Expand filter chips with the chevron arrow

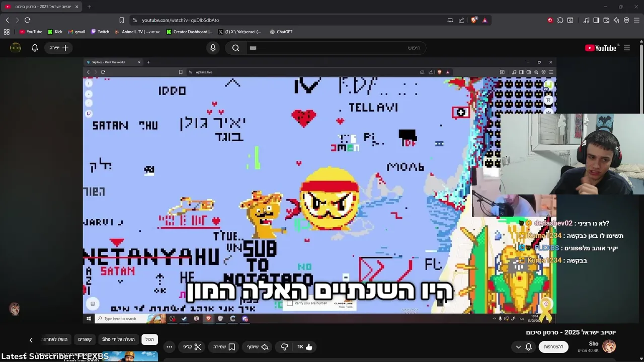pyautogui.click(x=31, y=340)
